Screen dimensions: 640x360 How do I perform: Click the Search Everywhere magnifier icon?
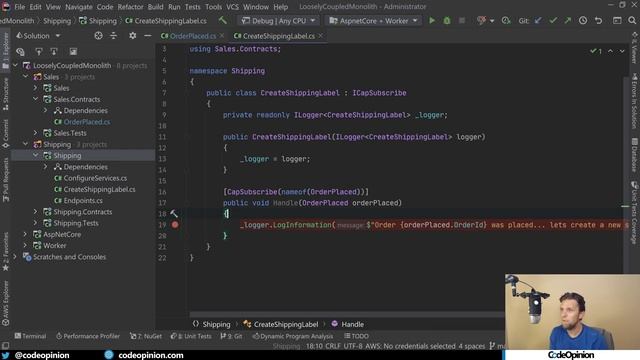[632, 20]
